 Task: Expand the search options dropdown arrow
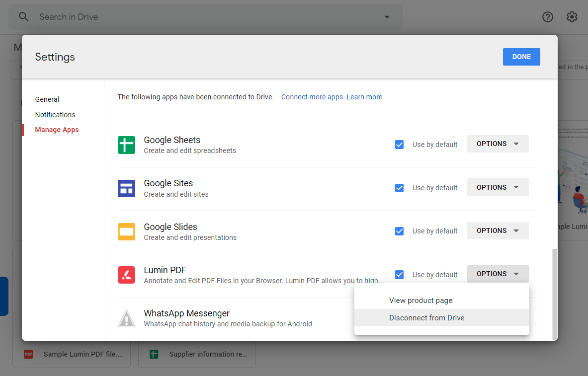tap(387, 16)
